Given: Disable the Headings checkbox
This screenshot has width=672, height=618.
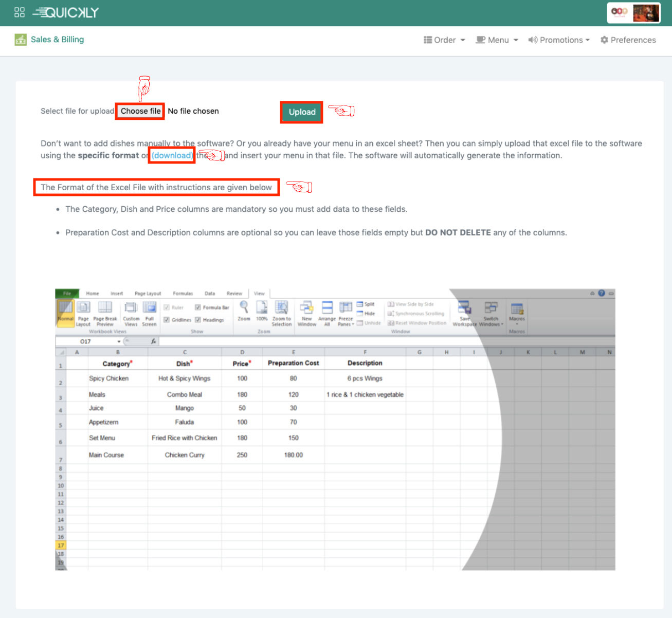Looking at the screenshot, I should point(198,319).
